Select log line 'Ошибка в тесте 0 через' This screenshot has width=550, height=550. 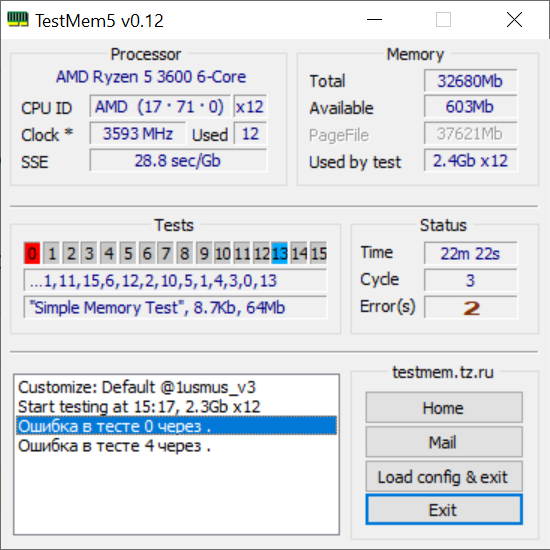[x=176, y=426]
